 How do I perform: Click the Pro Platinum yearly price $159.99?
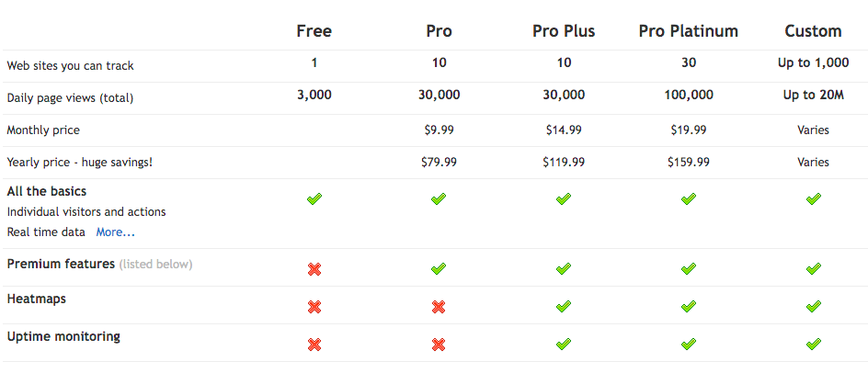click(688, 163)
